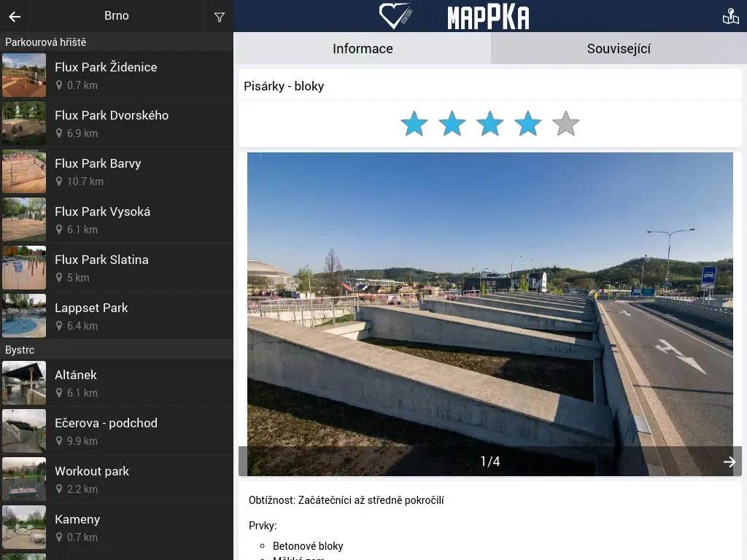Screen dimensions: 747x560
Task: Open Flux Park Dvorského entry
Action: [x=117, y=123]
